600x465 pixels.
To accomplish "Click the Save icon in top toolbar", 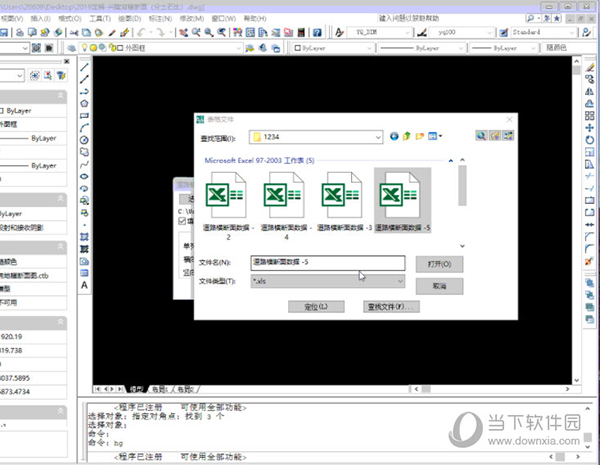I will point(3,33).
